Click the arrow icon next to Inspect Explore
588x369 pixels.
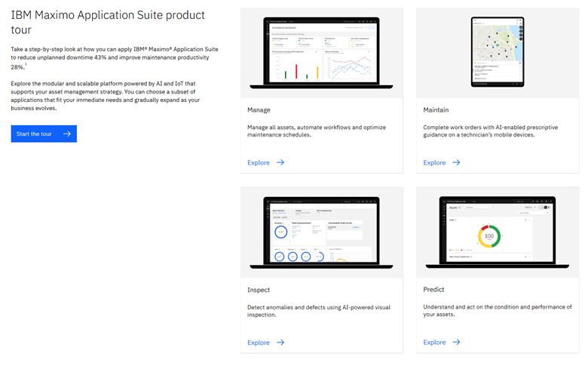[280, 343]
